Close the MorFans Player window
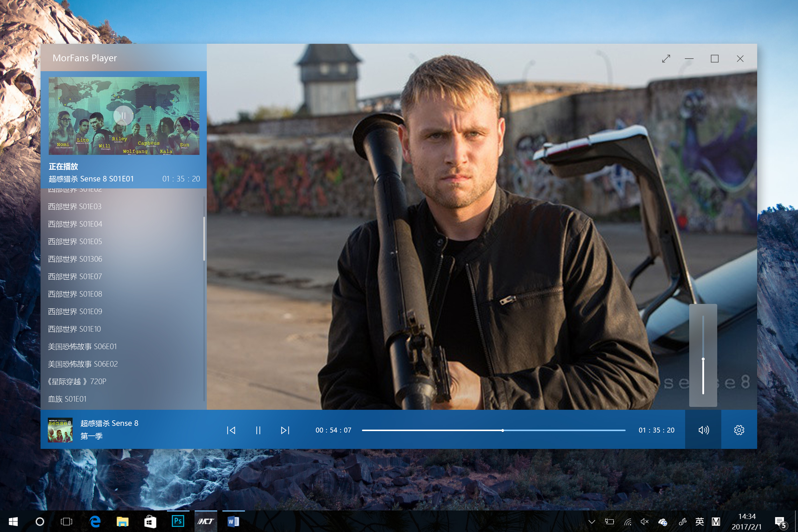This screenshot has width=798, height=532. [x=740, y=59]
